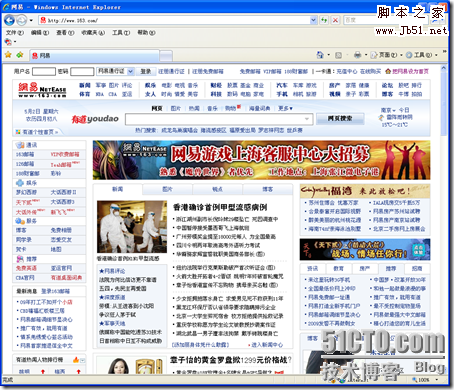Click the Refresh icon beside address bar
Viewport: 454px width, 390px height.
[324, 20]
